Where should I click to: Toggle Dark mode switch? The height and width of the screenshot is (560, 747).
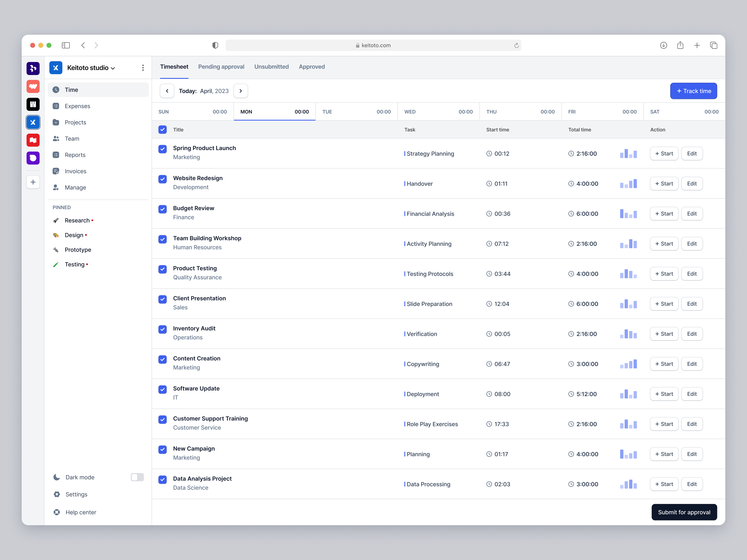pos(137,477)
